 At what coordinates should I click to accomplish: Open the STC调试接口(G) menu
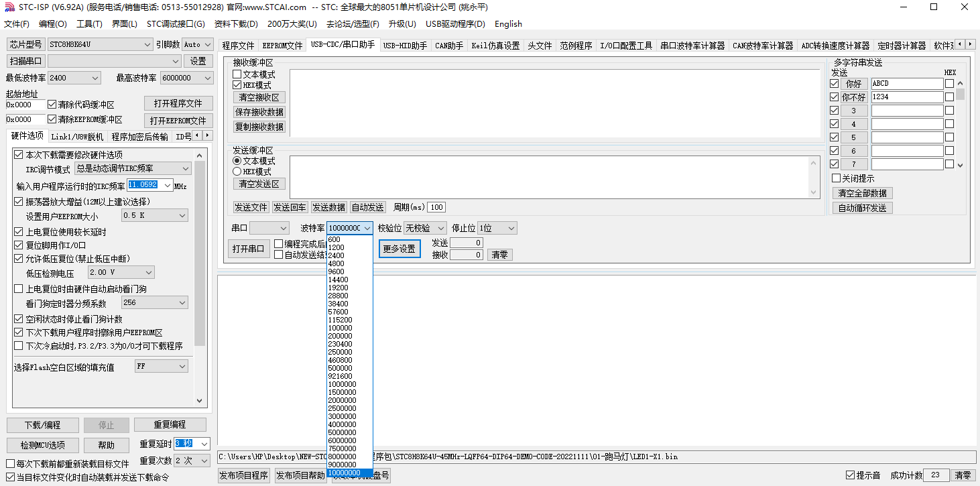[x=176, y=23]
